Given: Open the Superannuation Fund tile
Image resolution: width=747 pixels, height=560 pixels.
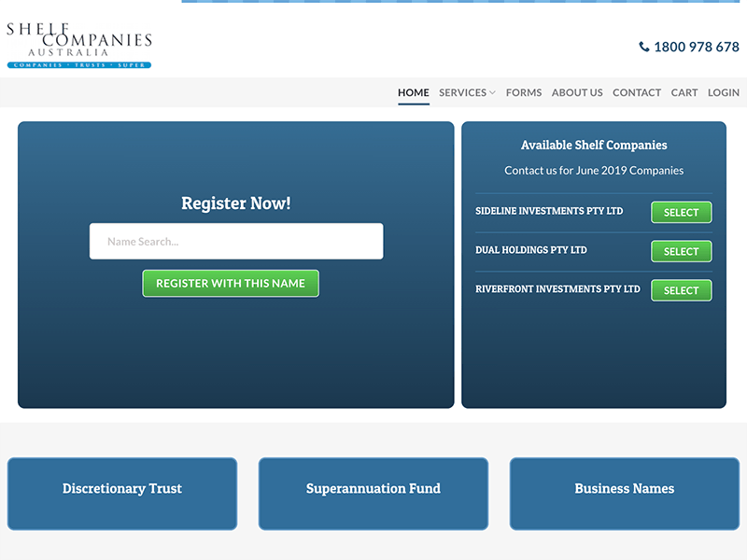Looking at the screenshot, I should 373,489.
